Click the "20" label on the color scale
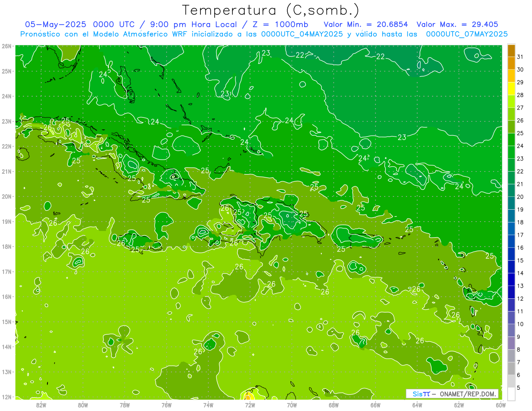Viewport: 532px width, 411px height. (520, 197)
